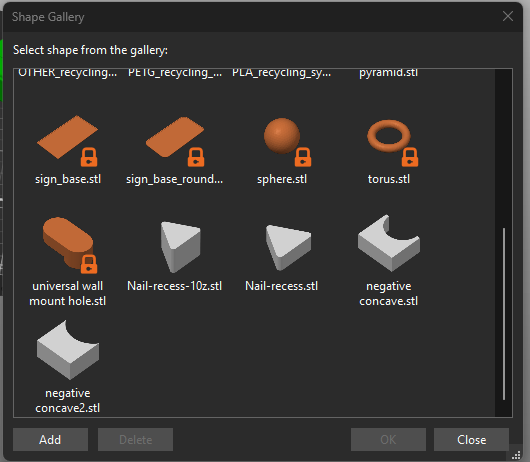Click the PETG_recycling_... label
This screenshot has width=530, height=462.
click(175, 72)
